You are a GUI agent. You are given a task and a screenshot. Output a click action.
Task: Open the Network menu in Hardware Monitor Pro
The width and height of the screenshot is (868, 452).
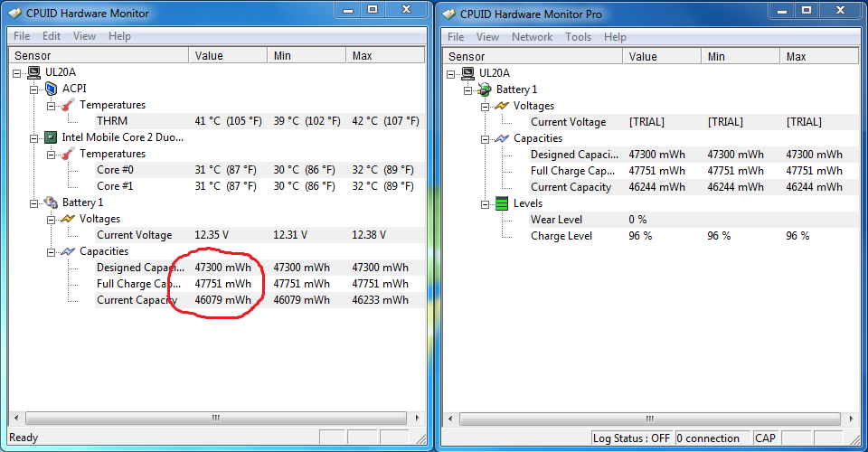(x=532, y=37)
